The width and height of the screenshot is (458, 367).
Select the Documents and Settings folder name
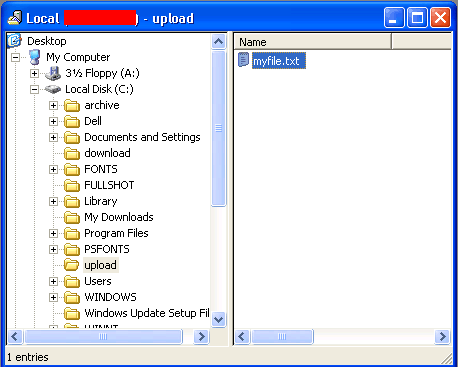click(142, 137)
